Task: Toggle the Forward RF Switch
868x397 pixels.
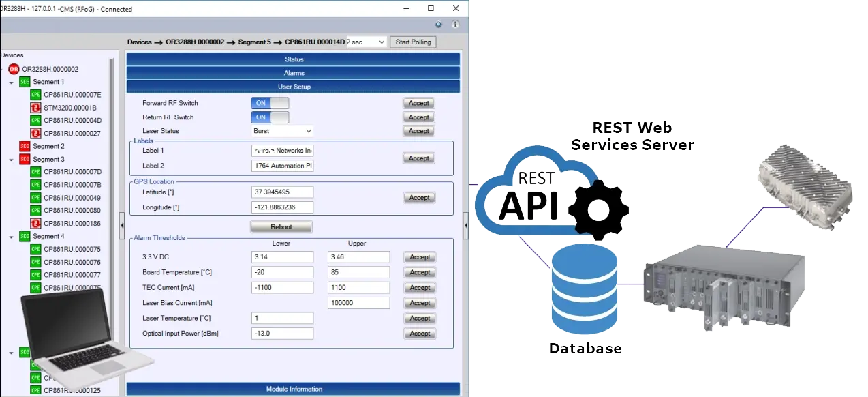Action: click(270, 103)
